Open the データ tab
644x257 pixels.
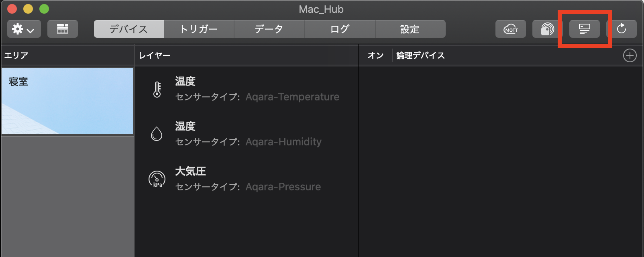(269, 29)
